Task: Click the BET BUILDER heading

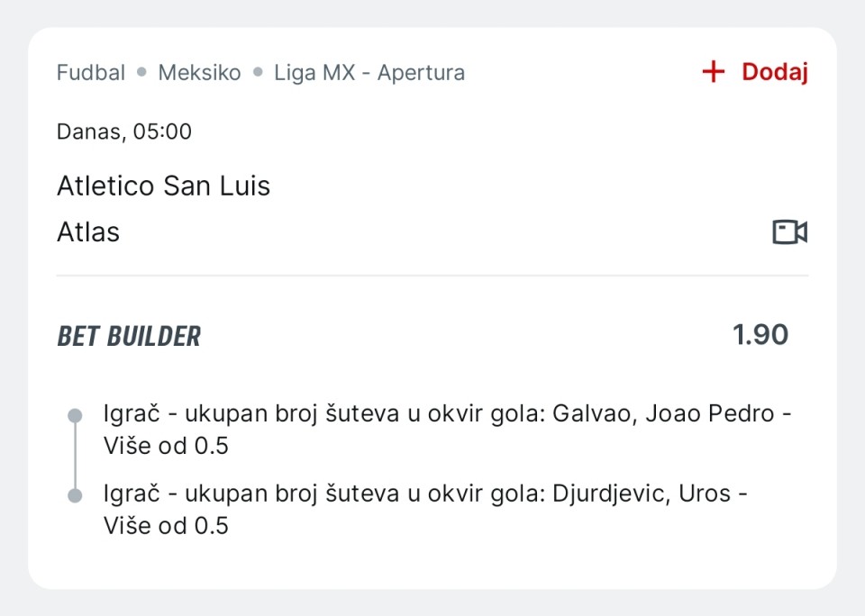Action: pos(129,337)
